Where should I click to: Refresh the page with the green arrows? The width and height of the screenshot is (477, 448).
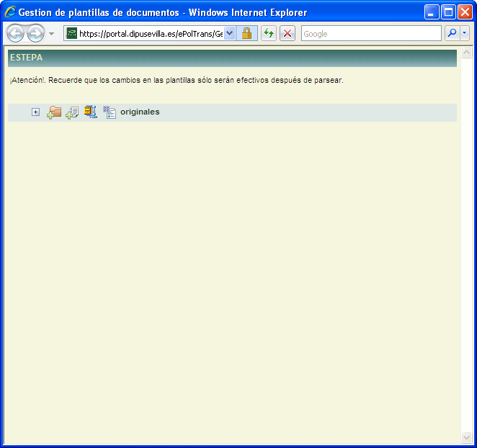(269, 34)
